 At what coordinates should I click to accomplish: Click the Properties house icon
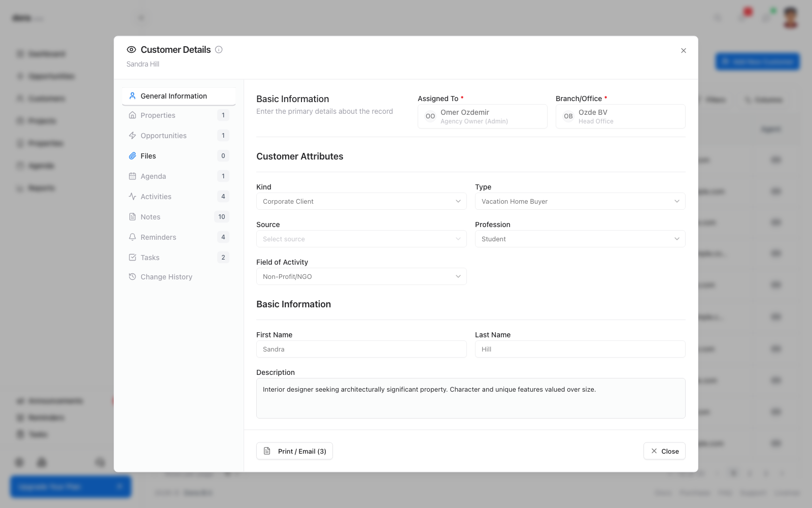(x=132, y=115)
